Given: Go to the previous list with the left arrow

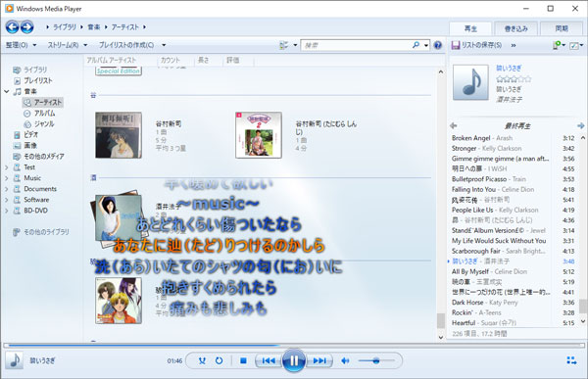Looking at the screenshot, I should (x=454, y=125).
